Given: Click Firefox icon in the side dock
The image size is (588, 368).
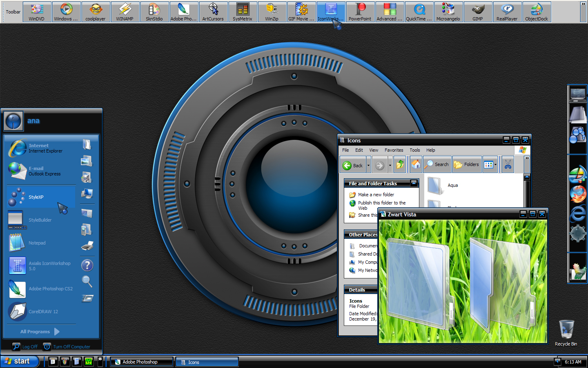Looking at the screenshot, I should pyautogui.click(x=578, y=194).
